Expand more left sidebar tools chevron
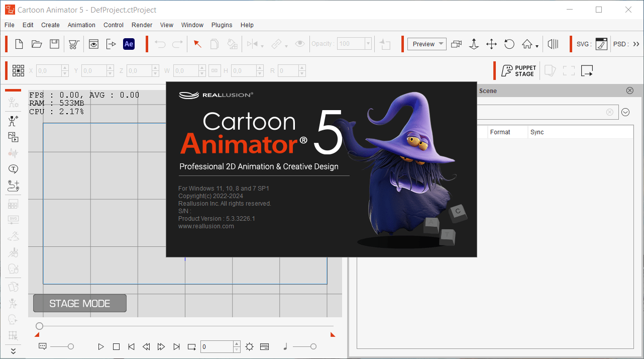Viewport: 644px width, 359px height. tap(13, 351)
